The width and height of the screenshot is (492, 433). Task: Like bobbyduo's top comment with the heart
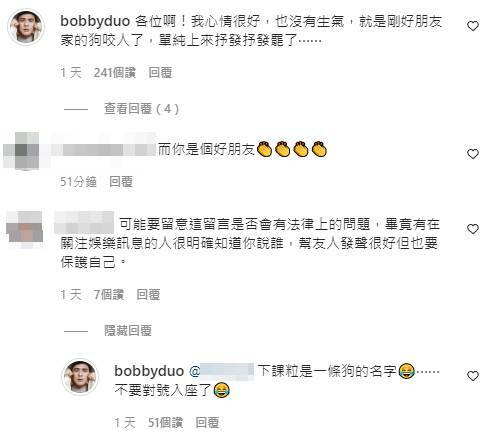point(473,26)
